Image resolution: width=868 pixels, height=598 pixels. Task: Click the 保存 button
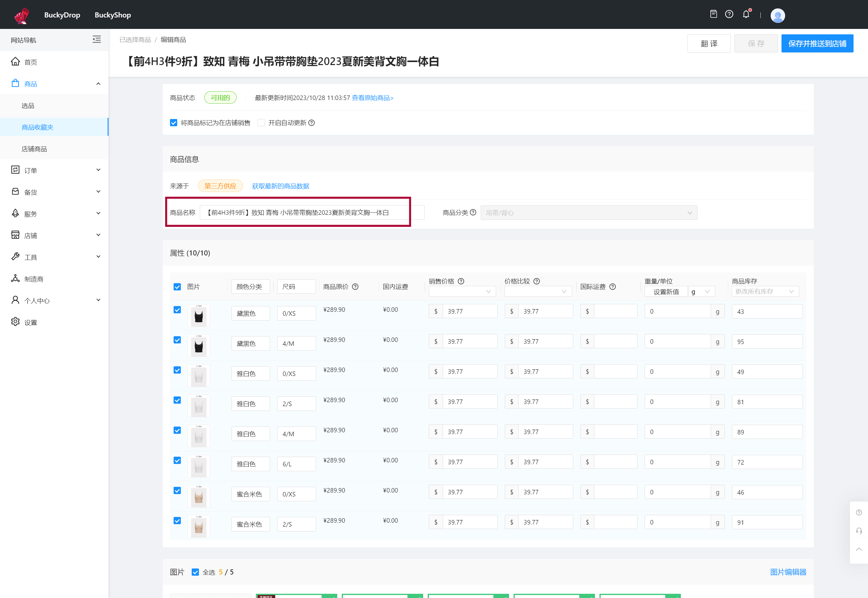tap(756, 43)
